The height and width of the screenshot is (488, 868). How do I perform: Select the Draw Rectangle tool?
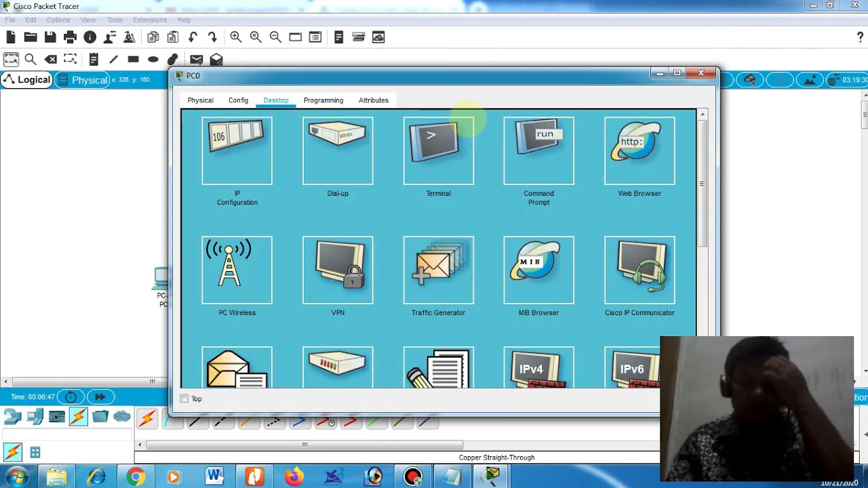[x=133, y=60]
